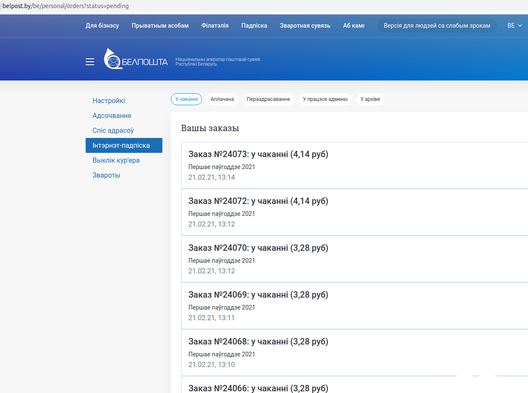Image resolution: width=528 pixels, height=393 pixels.
Task: Click timestamp 21.02.21, 13:11
Action: [211, 318]
